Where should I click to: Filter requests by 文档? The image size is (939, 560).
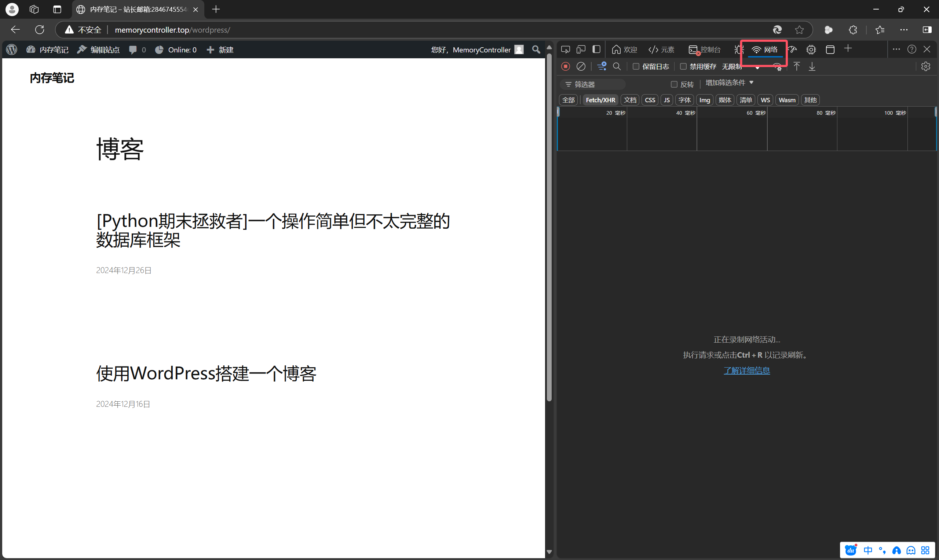tap(630, 100)
